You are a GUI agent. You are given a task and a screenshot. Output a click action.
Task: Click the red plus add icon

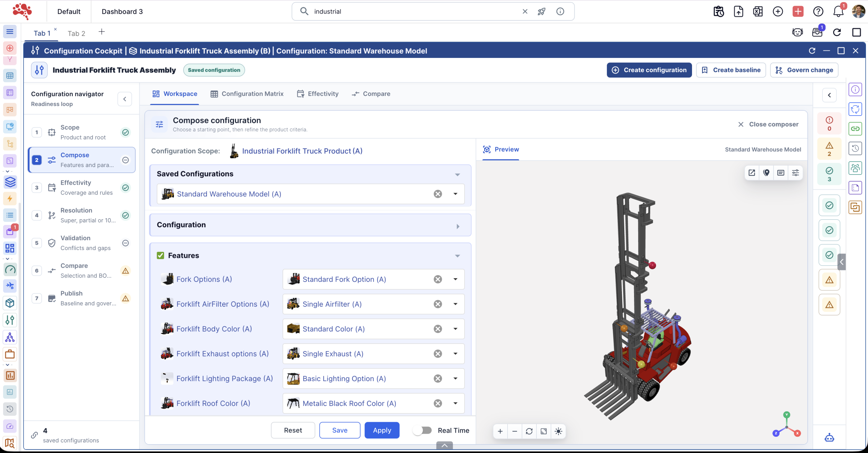click(x=798, y=12)
